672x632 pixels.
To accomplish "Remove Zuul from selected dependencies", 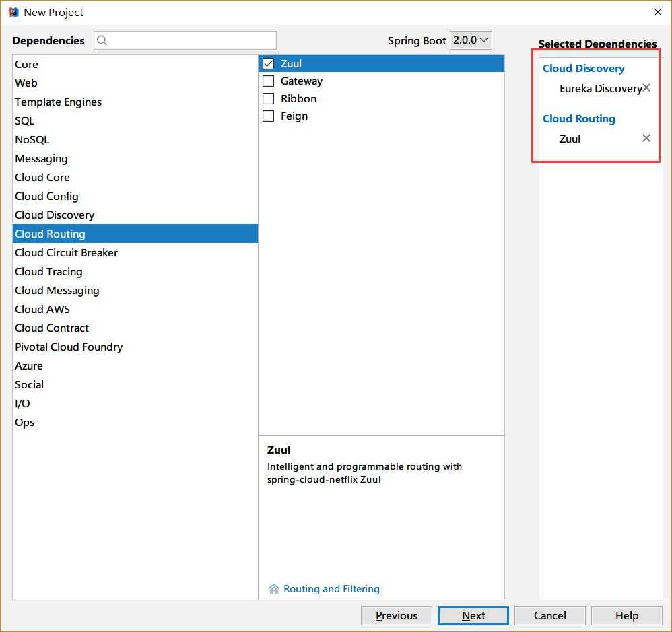I will coord(646,138).
